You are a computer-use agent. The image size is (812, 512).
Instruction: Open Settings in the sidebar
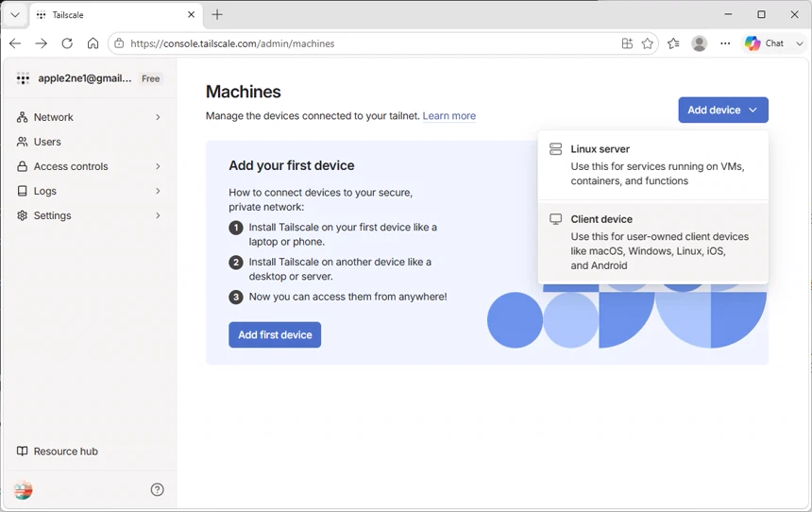[x=89, y=215]
